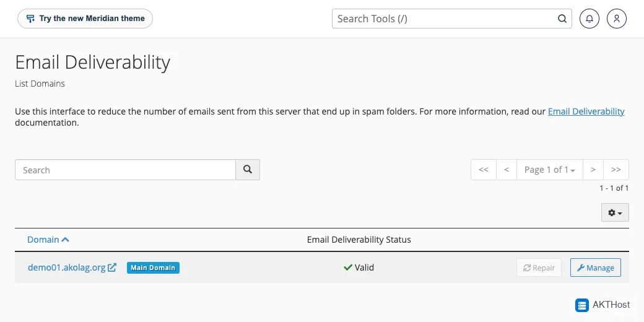Click the Email Deliverability Status column header

click(x=359, y=240)
